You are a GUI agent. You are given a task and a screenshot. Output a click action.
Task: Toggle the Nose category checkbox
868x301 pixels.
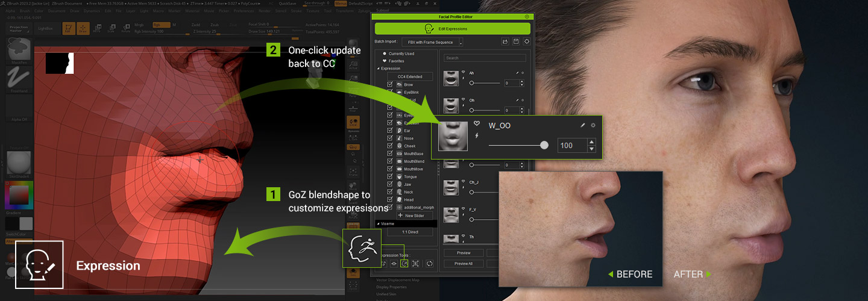coord(390,138)
